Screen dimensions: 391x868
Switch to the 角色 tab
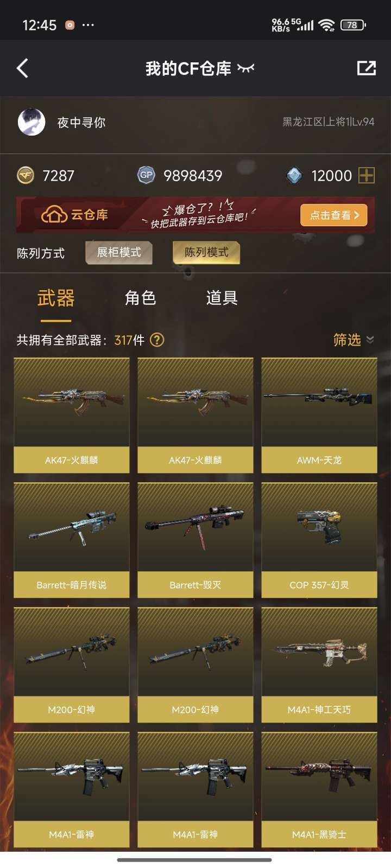pyautogui.click(x=140, y=298)
